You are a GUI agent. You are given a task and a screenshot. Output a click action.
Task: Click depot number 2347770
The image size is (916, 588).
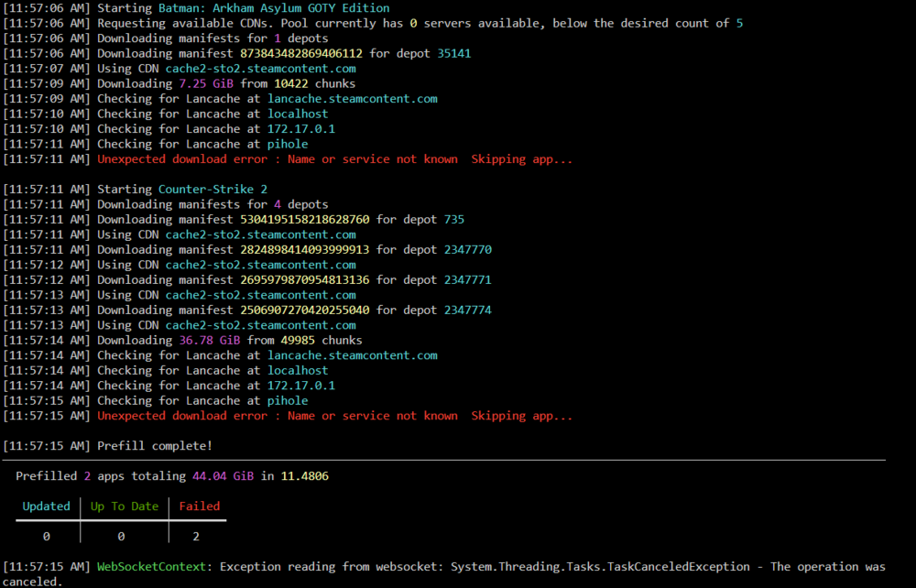[x=468, y=250]
